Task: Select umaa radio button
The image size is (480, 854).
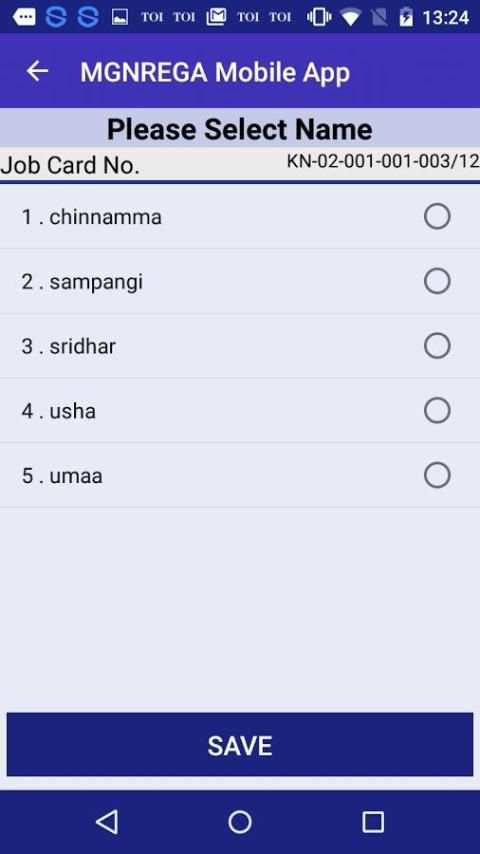Action: pyautogui.click(x=437, y=475)
